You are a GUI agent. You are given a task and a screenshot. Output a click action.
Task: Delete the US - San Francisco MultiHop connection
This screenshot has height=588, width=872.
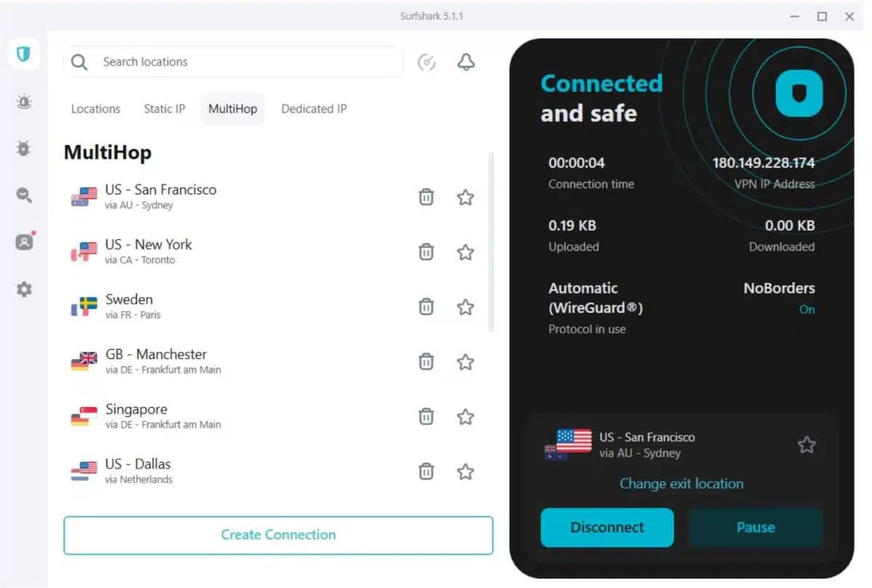coord(427,197)
